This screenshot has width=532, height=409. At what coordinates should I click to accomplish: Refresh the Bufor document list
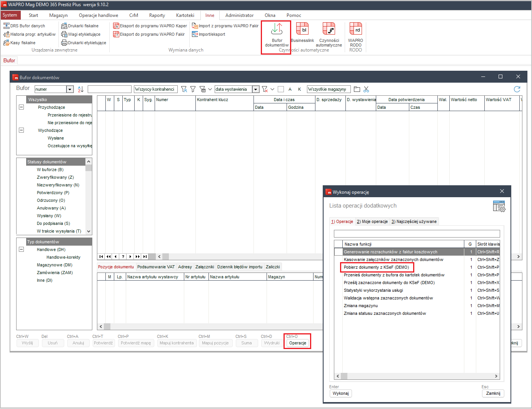pyautogui.click(x=517, y=89)
